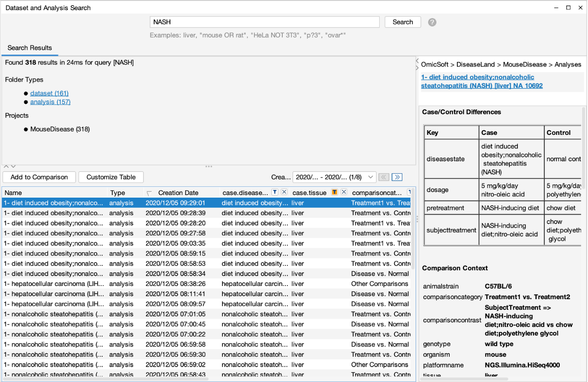
Task: Click OmicSoft in the breadcrumb path
Action: click(435, 64)
